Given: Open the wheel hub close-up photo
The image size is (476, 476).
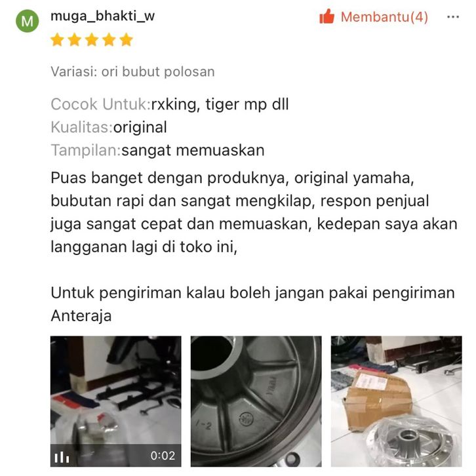Looking at the screenshot, I should tap(256, 401).
